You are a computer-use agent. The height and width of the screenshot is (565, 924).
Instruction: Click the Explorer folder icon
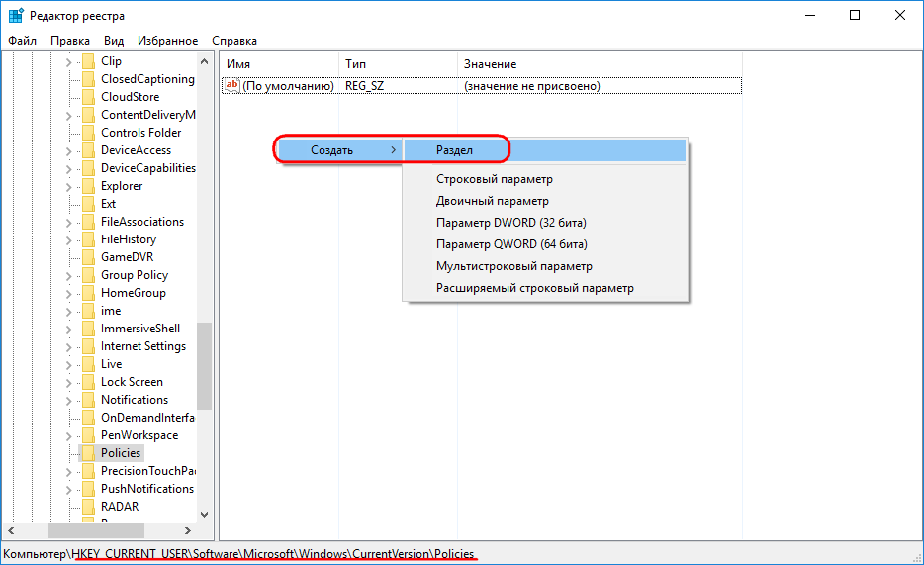coord(88,186)
